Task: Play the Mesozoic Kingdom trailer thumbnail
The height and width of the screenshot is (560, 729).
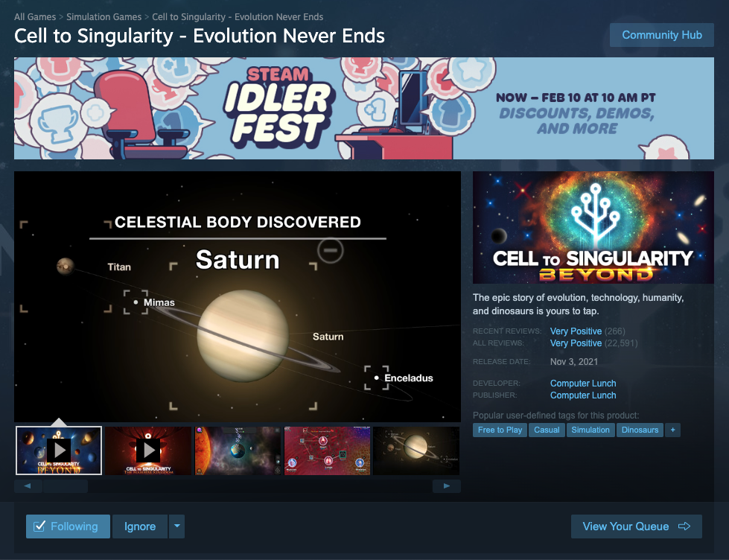Action: 148,451
